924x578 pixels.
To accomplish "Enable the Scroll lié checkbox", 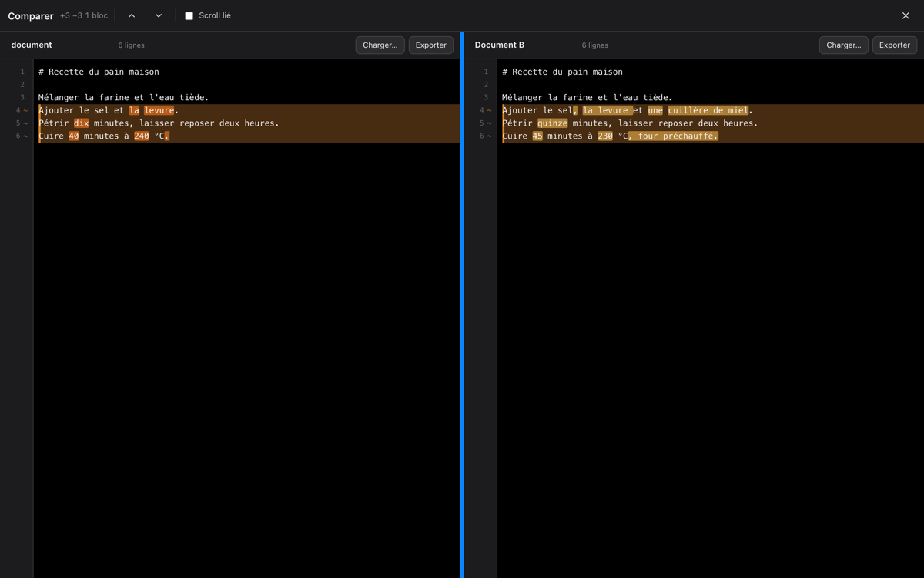I will point(189,15).
